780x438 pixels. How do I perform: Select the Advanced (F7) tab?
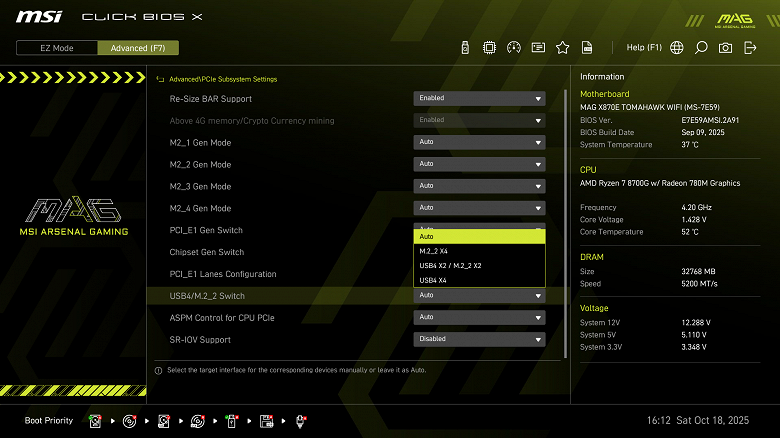coord(138,48)
